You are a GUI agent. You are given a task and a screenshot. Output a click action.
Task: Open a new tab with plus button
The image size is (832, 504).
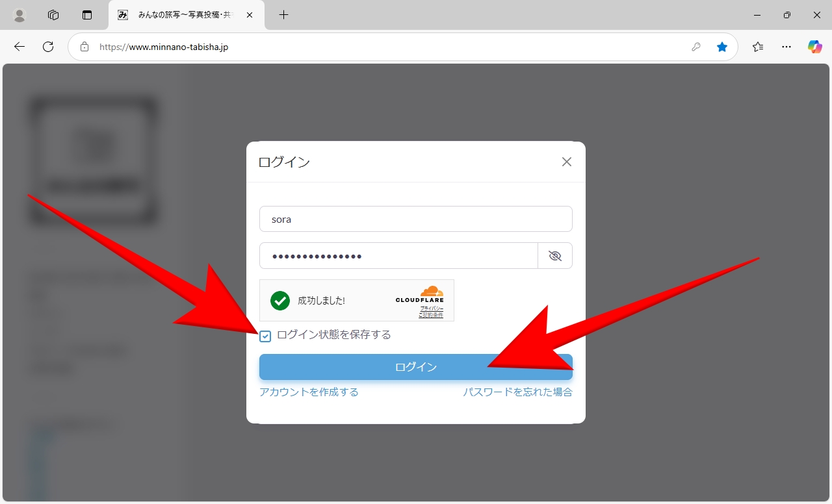coord(283,15)
